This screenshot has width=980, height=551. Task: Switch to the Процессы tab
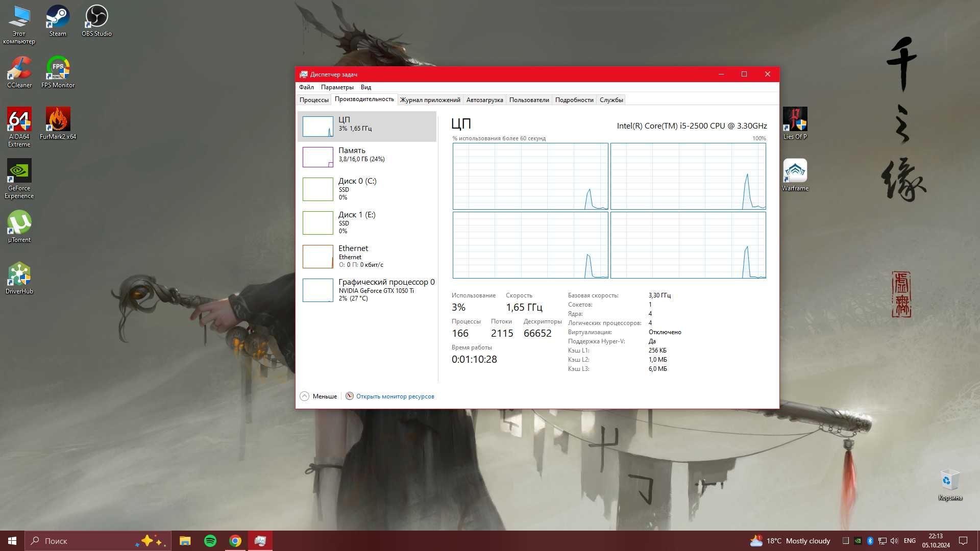click(314, 100)
